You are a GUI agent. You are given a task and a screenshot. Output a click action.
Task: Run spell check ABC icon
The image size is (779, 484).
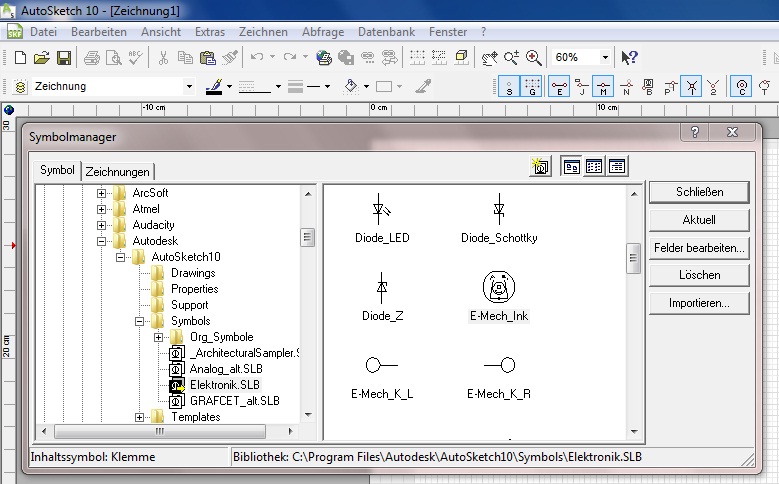[x=136, y=58]
